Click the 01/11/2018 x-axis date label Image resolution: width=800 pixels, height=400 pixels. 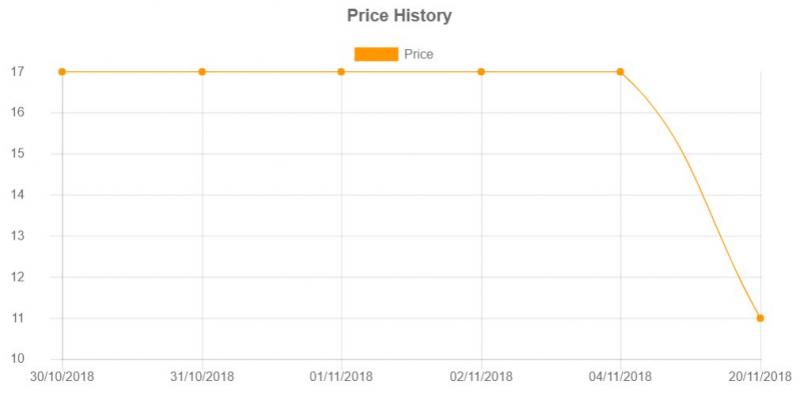(341, 377)
